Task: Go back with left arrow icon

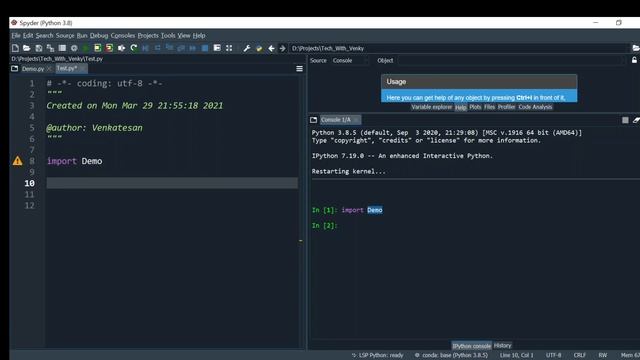Action: click(x=271, y=48)
